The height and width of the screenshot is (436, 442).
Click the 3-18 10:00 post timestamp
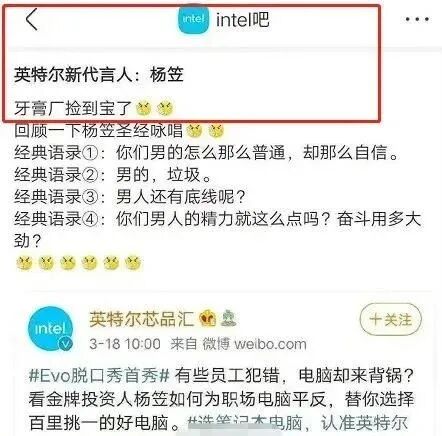pos(125,344)
